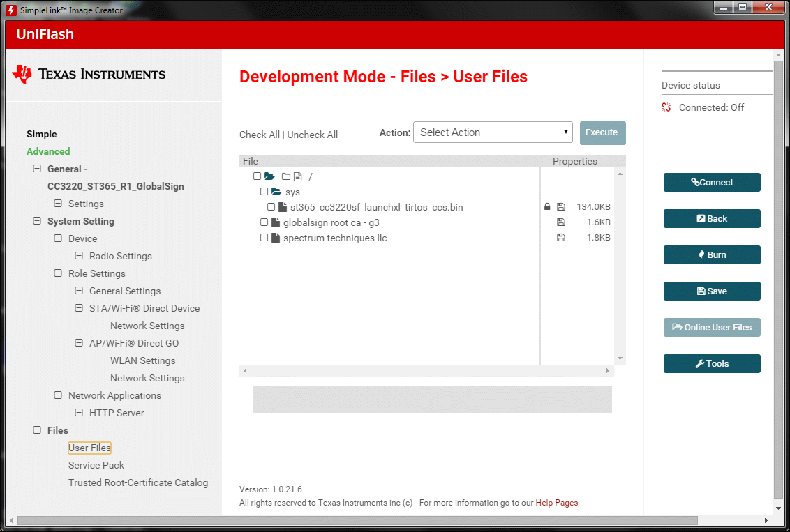
Task: Click the Save button
Action: tap(712, 291)
